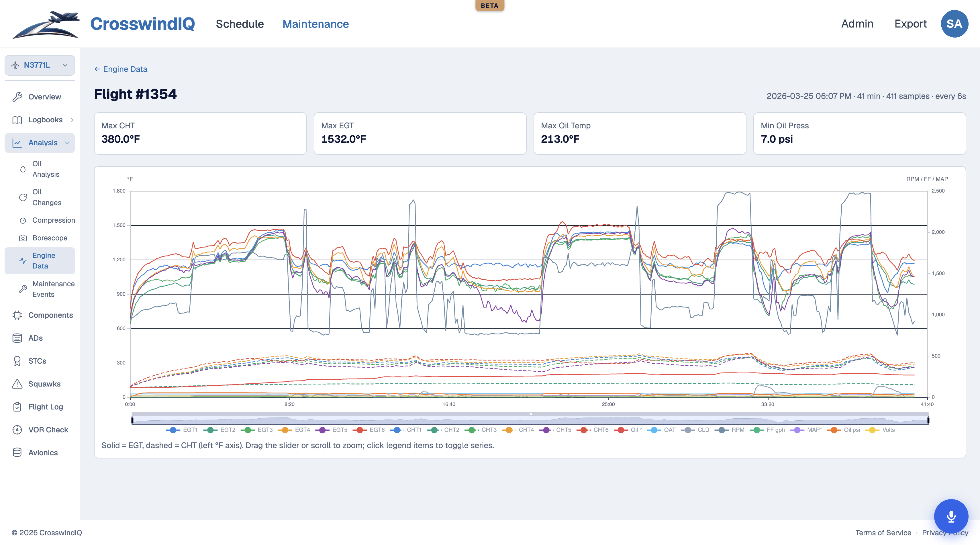Toggle the MAP" series in legend
980x545 pixels.
pyautogui.click(x=806, y=430)
